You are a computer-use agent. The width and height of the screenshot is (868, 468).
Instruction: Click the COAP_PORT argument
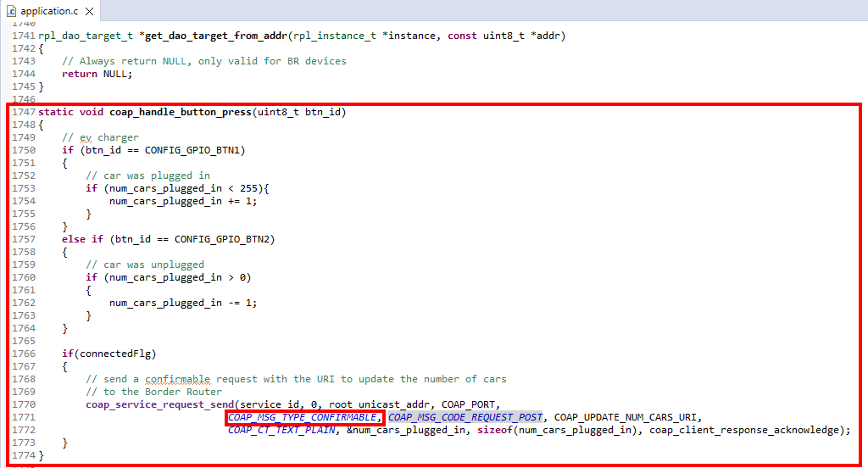click(470, 404)
